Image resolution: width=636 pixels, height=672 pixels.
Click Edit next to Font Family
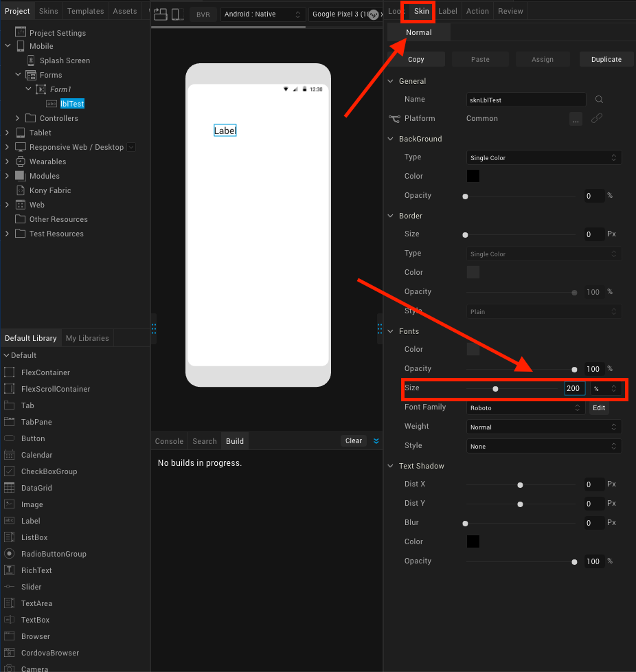tap(599, 407)
